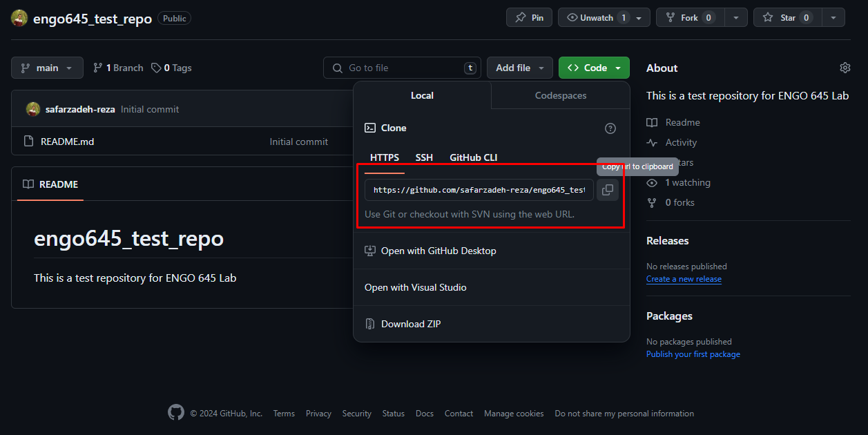Screen dimensions: 868x435
Task: Select the HTTPS clone tab
Action: [x=385, y=157]
